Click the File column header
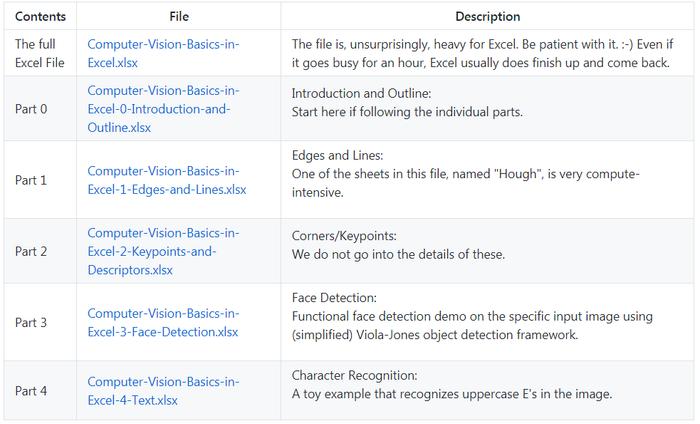This screenshot has height=424, width=700. coord(179,17)
